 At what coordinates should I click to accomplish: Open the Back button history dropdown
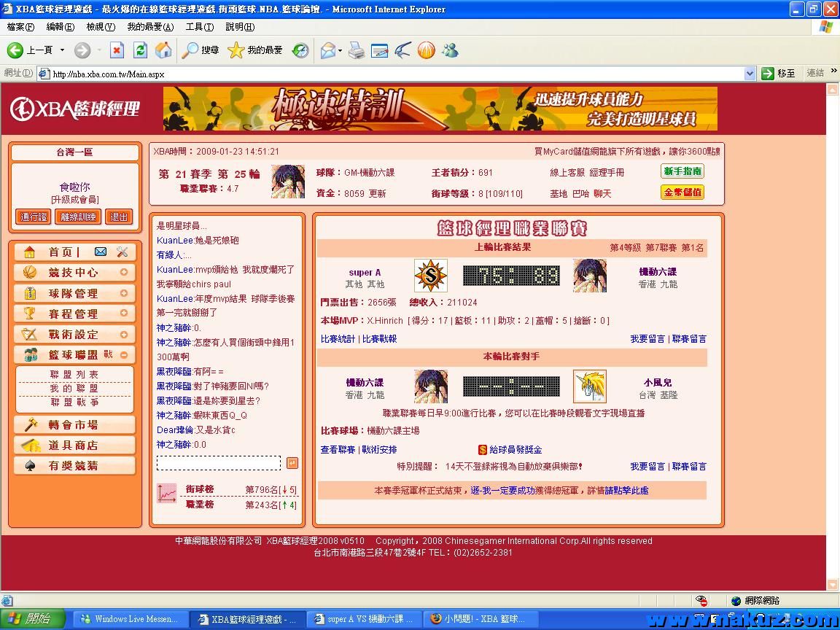62,50
